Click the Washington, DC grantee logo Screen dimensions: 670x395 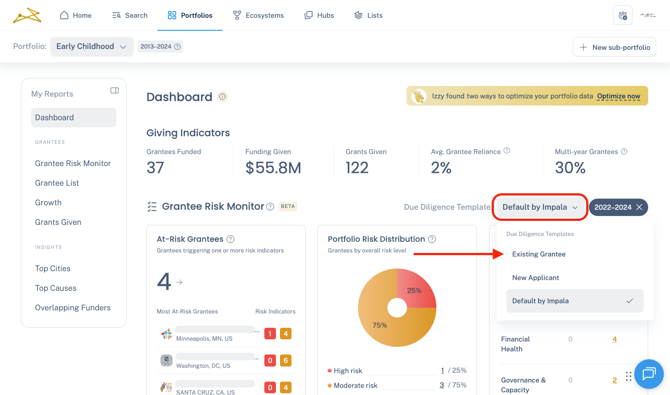pos(166,360)
